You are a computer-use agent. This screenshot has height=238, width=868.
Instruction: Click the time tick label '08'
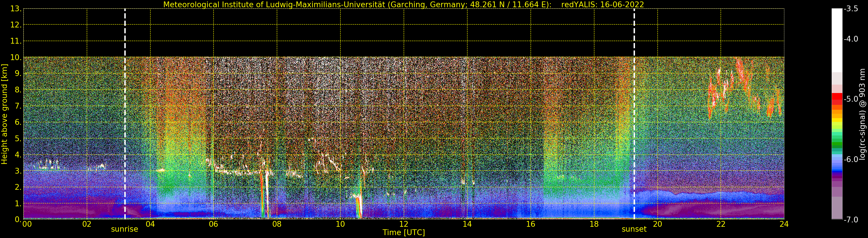point(277,224)
